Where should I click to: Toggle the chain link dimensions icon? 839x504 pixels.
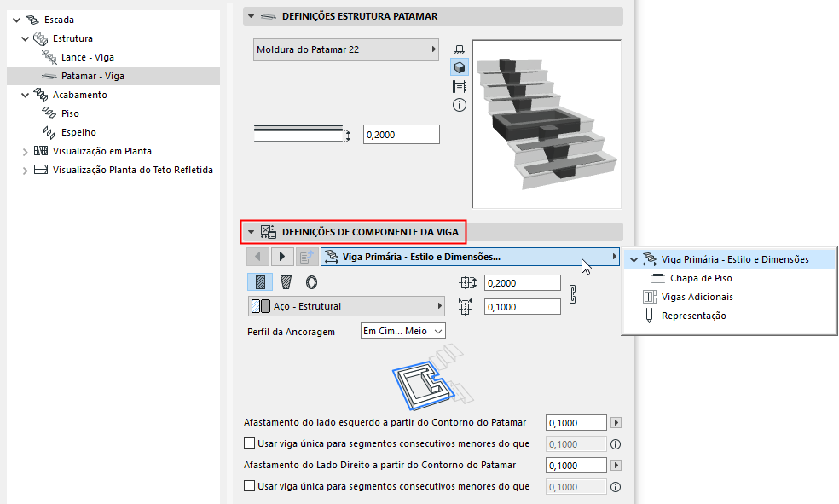coord(572,295)
